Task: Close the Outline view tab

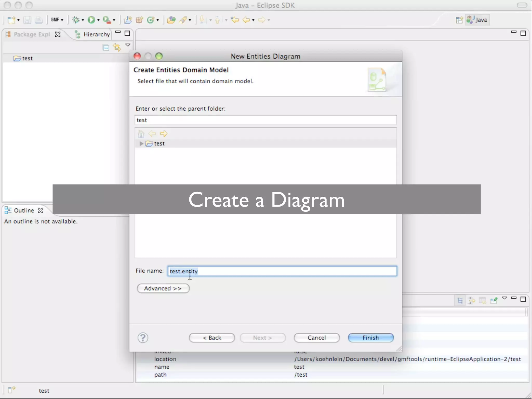Action: click(x=41, y=210)
